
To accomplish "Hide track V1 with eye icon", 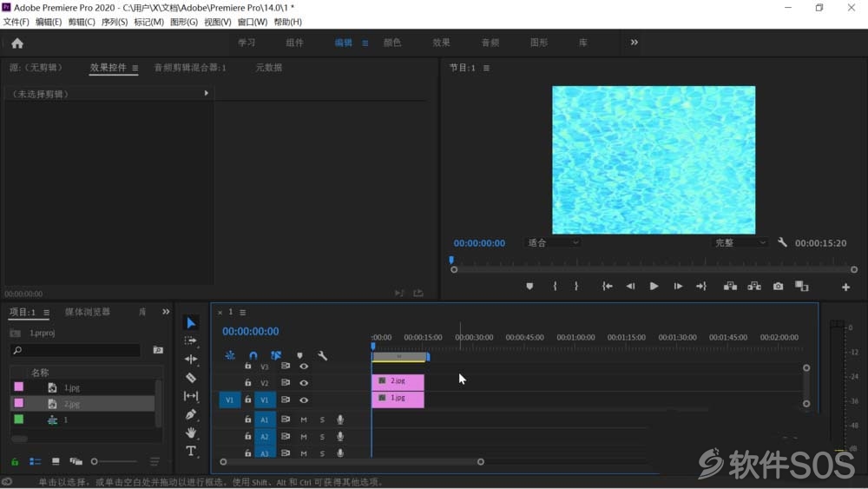I will 304,400.
